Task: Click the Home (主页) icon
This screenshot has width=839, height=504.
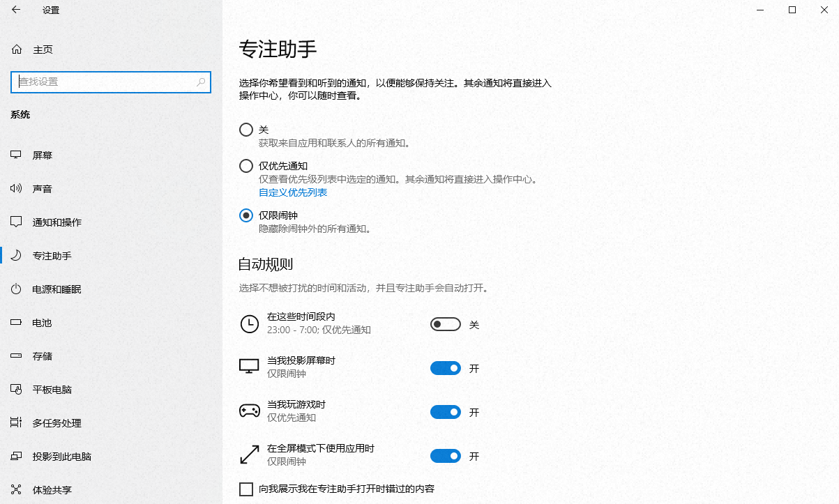Action: click(x=17, y=49)
